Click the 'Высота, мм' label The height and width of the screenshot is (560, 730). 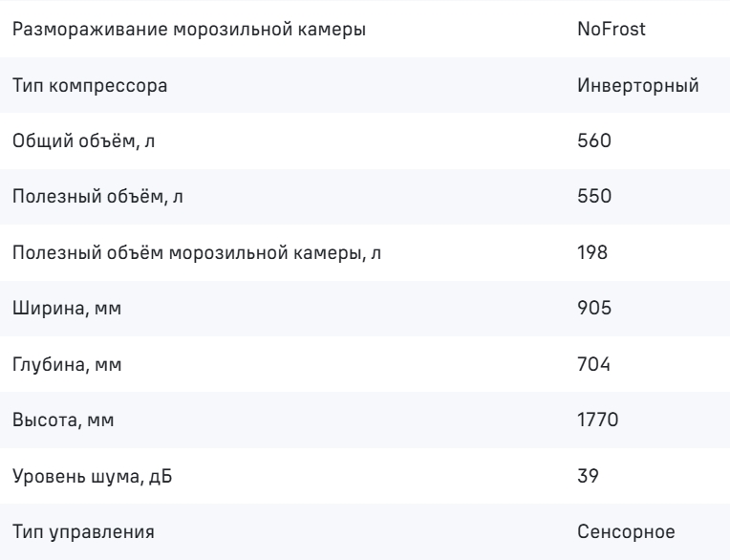click(63, 420)
